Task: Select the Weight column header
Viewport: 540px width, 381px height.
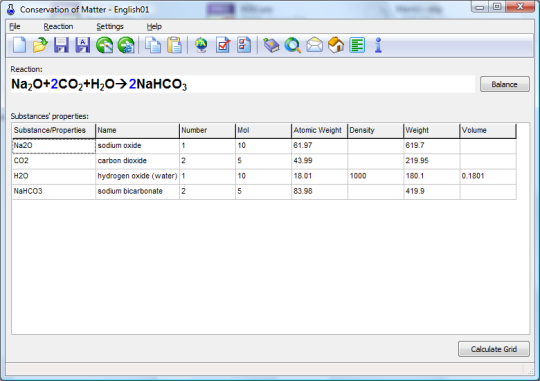Action: pyautogui.click(x=432, y=131)
